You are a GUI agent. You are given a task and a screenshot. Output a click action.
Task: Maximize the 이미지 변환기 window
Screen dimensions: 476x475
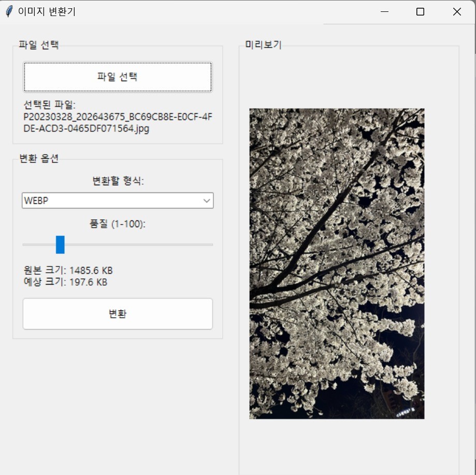coord(420,12)
